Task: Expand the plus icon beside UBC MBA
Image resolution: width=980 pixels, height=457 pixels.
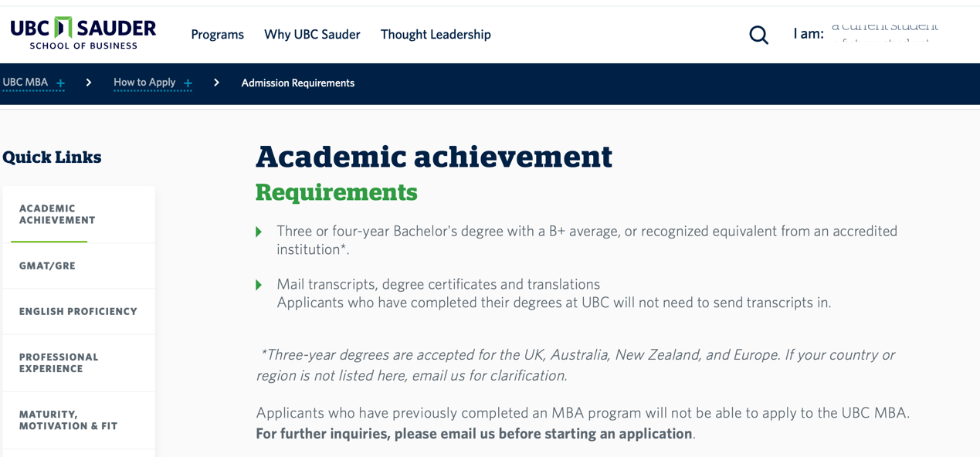Action: 60,83
